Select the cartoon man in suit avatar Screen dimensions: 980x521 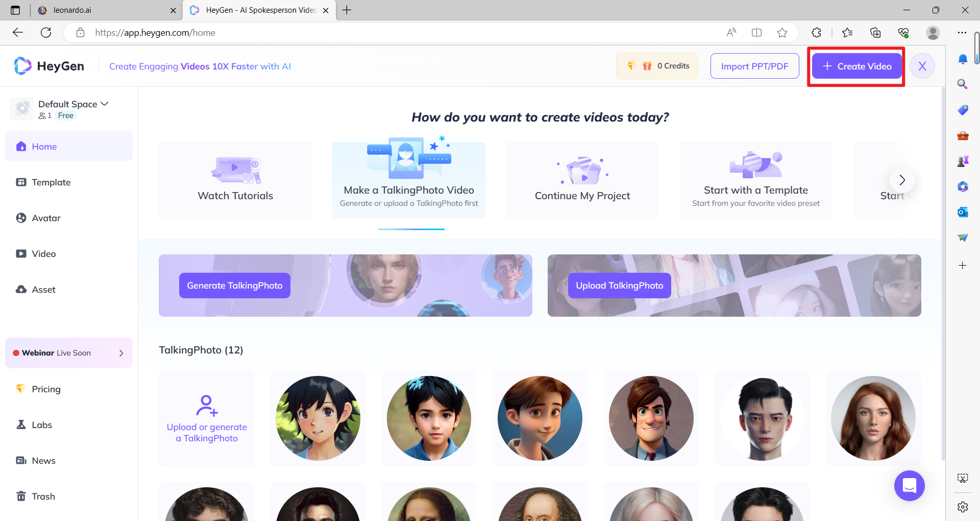(x=651, y=418)
